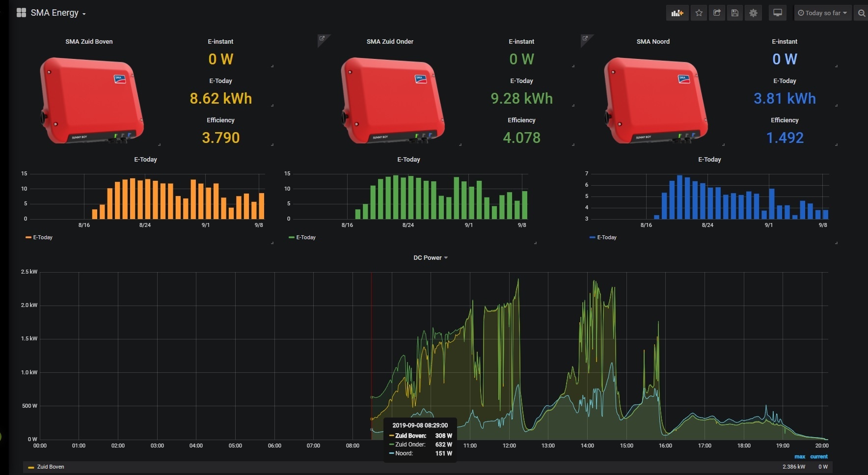
Task: Open the 'Today so far' time picker
Action: (x=823, y=13)
